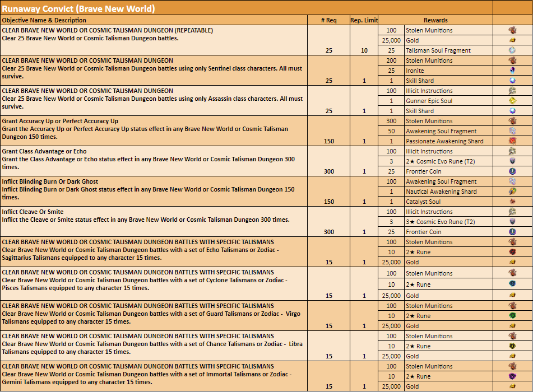533x392 pixels.
Task: Click Frontier Coin icon in Cleave Or Smite objective
Action: [x=512, y=232]
